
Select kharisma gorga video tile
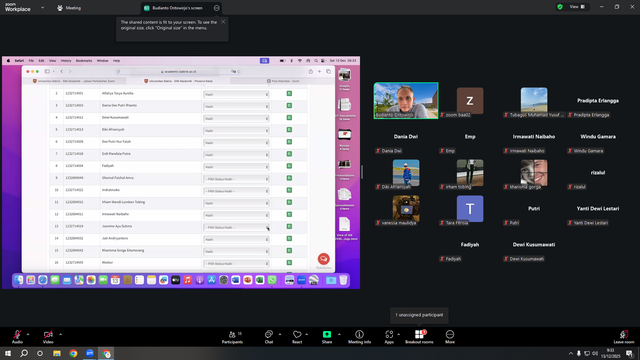[534, 173]
